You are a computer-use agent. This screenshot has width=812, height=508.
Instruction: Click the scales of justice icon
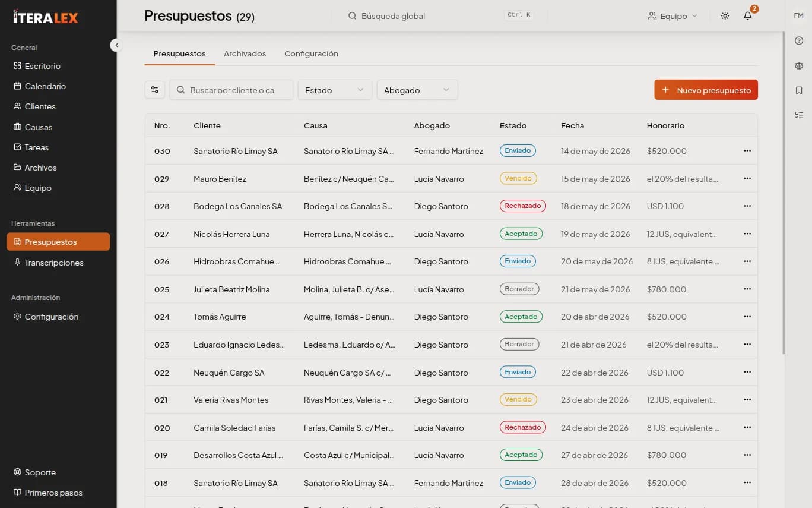click(x=798, y=66)
